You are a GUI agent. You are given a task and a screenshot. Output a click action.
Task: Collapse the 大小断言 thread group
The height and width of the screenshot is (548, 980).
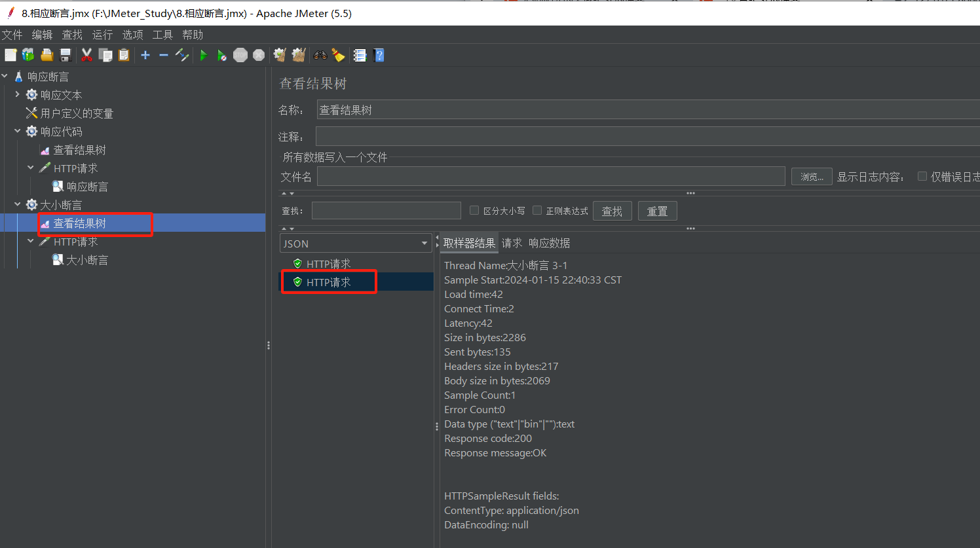tap(18, 204)
